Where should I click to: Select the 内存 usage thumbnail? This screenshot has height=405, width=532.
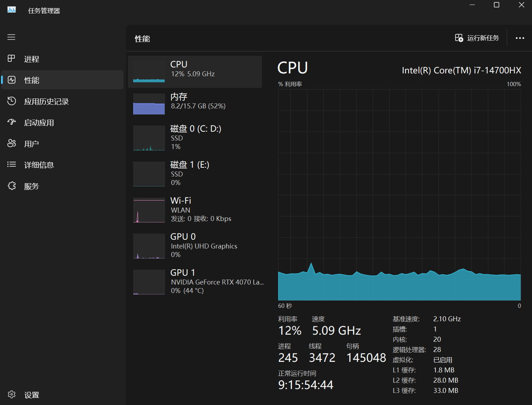[x=149, y=104]
